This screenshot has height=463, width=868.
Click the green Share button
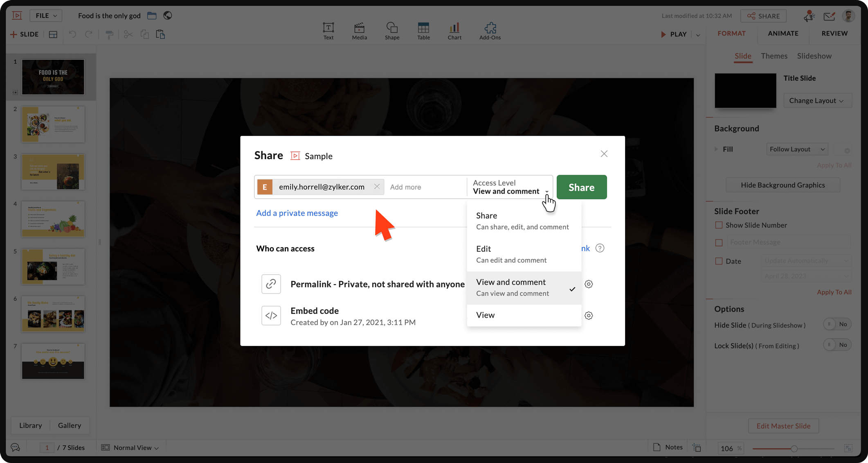point(581,187)
